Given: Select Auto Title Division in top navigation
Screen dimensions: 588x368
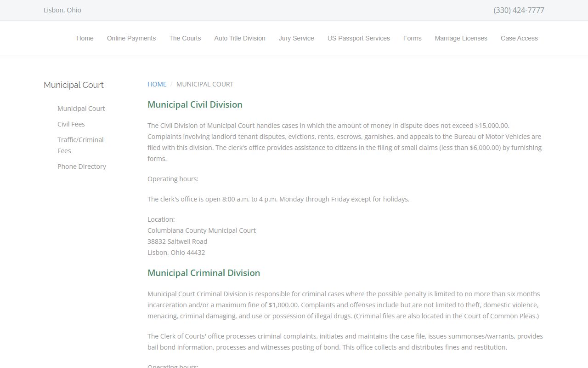Looking at the screenshot, I should 240,38.
